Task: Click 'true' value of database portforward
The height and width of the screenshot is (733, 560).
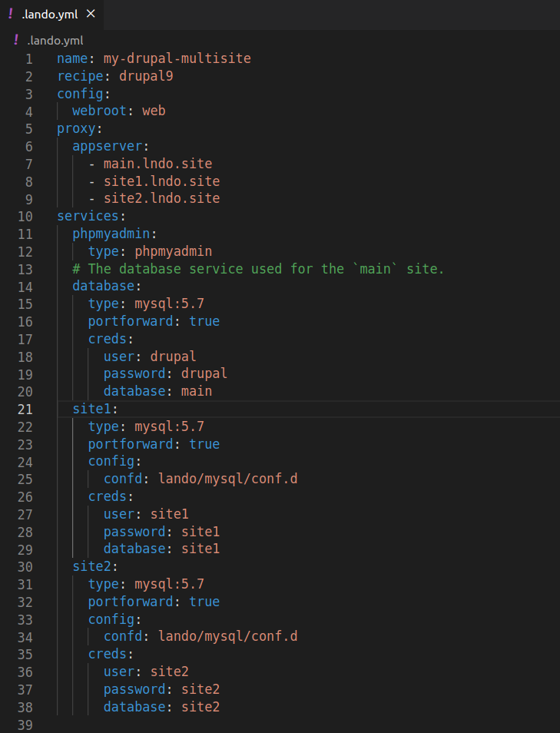Action: click(204, 321)
